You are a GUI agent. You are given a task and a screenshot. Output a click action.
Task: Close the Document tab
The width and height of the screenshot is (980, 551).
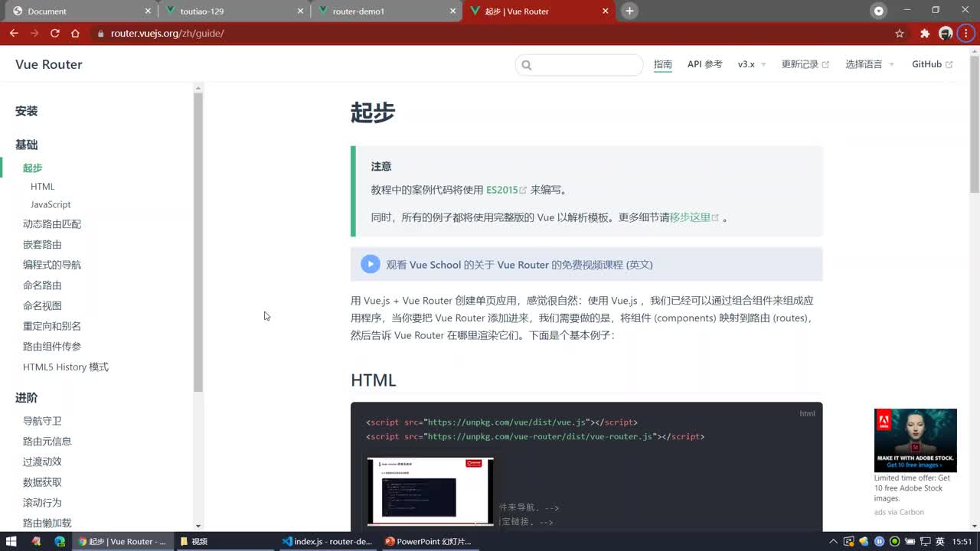pos(148,11)
